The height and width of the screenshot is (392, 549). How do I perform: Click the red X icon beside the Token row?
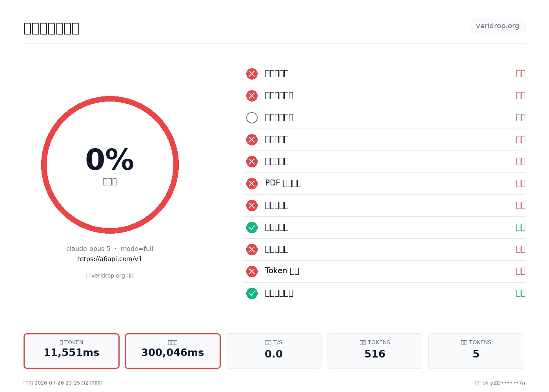point(252,271)
